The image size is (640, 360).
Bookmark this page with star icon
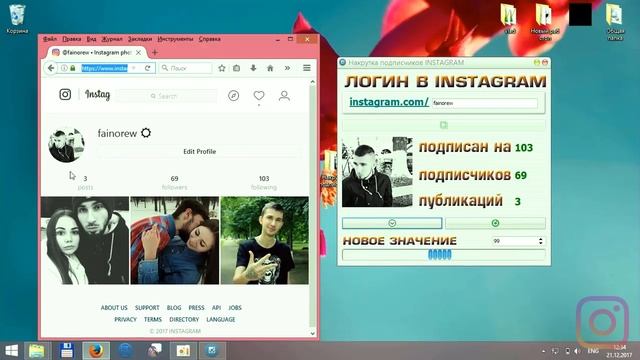pos(222,68)
